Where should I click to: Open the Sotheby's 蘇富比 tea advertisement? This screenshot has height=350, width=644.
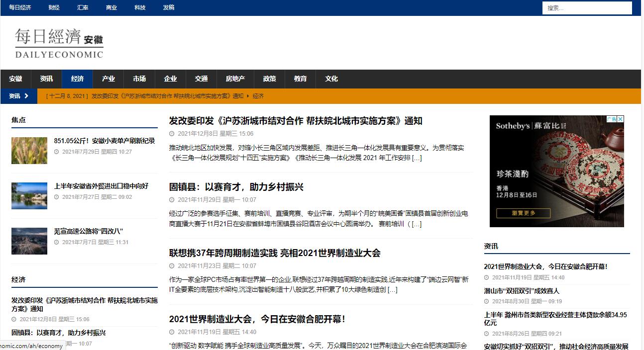point(557,172)
